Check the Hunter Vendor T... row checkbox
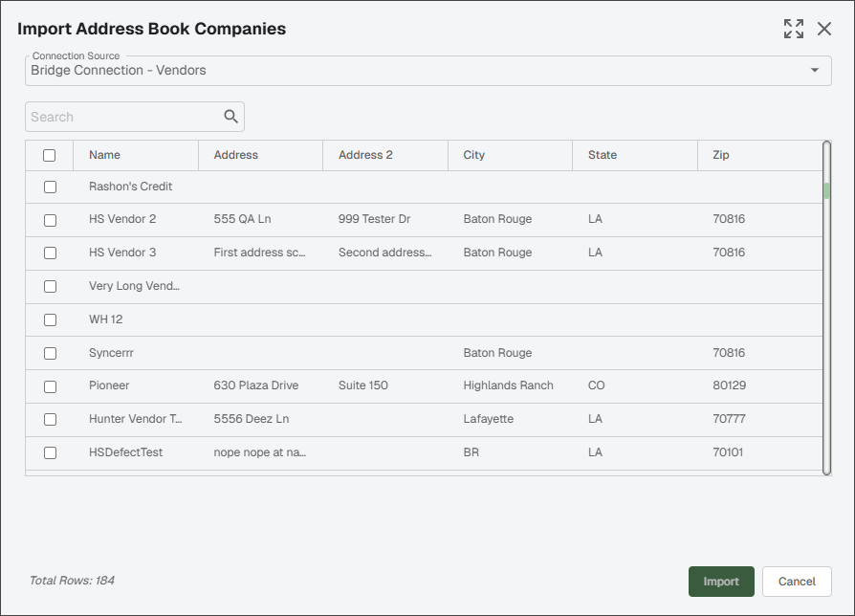The image size is (855, 616). pos(50,419)
